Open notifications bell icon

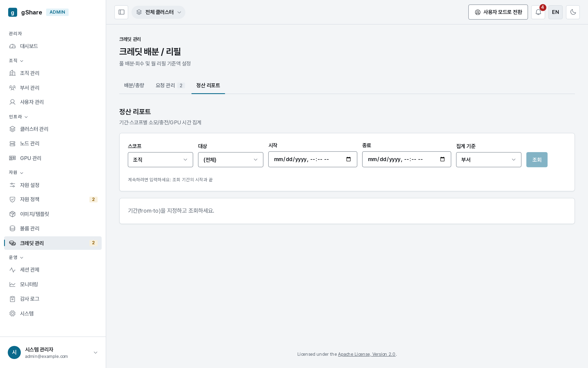tap(538, 12)
